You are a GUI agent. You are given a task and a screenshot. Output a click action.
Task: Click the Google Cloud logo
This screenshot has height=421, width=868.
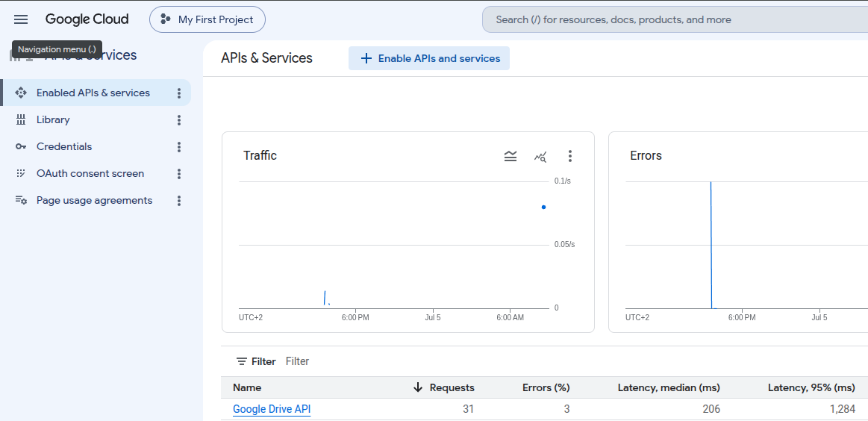point(87,19)
